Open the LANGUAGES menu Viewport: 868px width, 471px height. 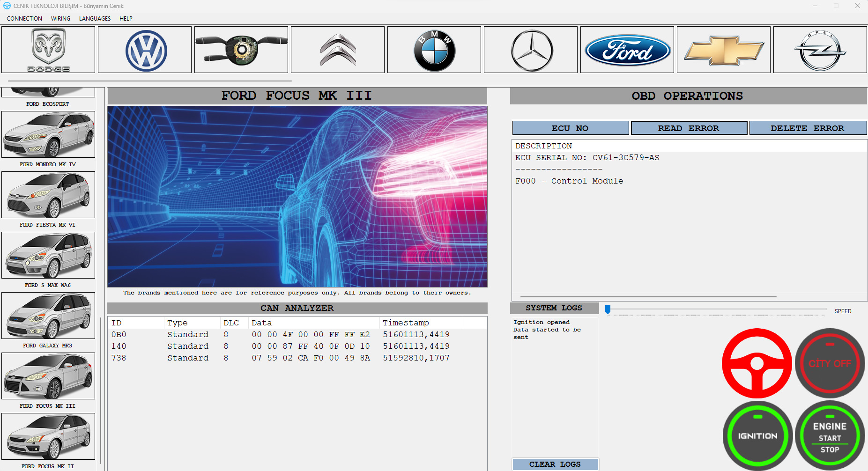[95, 19]
